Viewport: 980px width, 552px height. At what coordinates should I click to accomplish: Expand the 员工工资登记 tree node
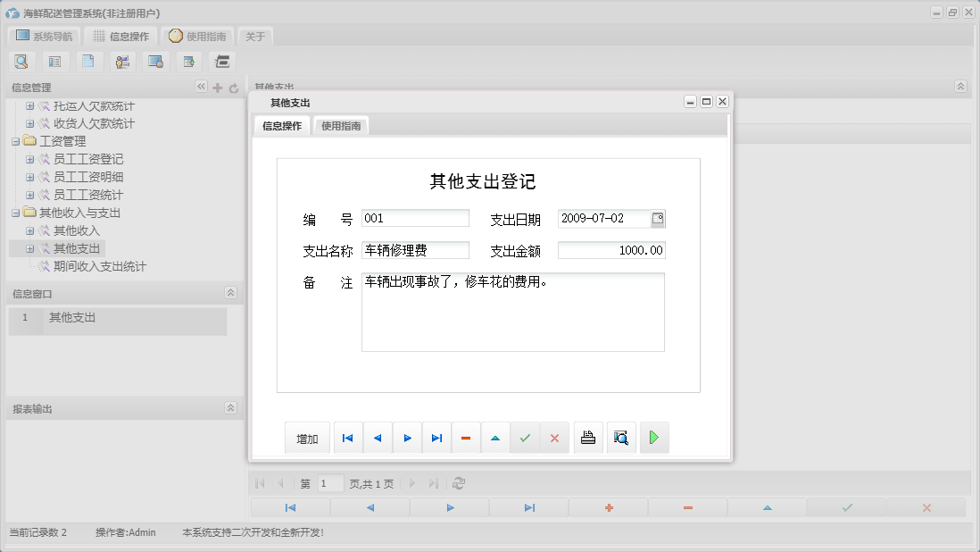click(29, 159)
